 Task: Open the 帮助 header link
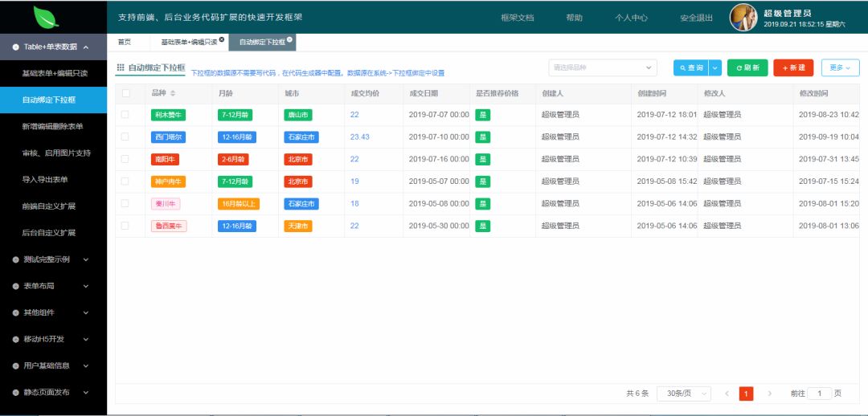(574, 18)
